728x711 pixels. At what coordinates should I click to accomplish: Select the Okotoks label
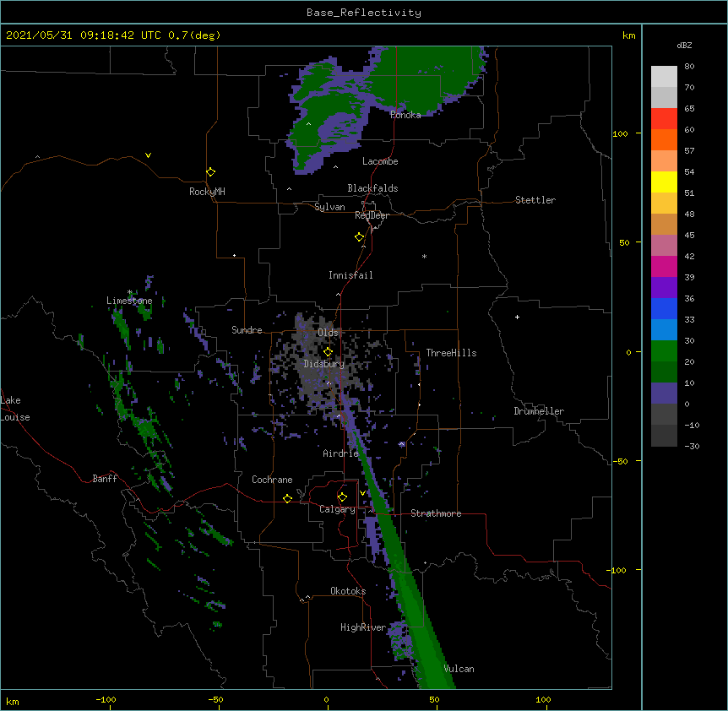point(348,591)
